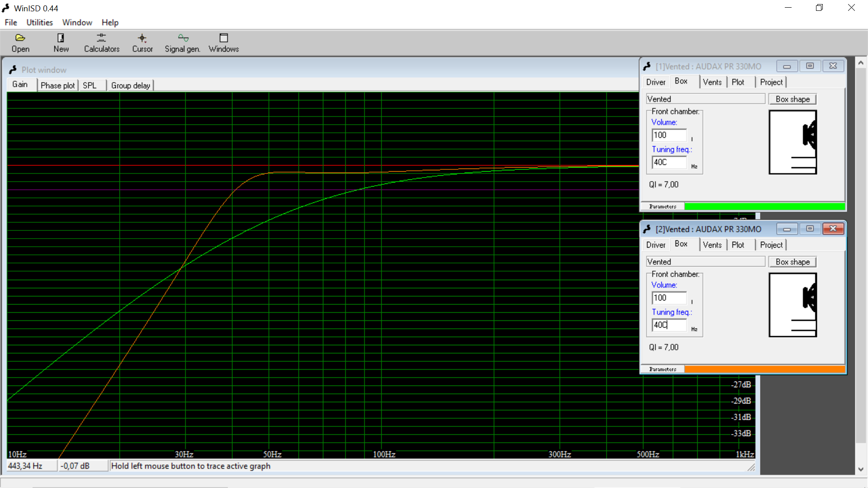Open the Utilities menu
The image size is (868, 488).
click(x=39, y=22)
